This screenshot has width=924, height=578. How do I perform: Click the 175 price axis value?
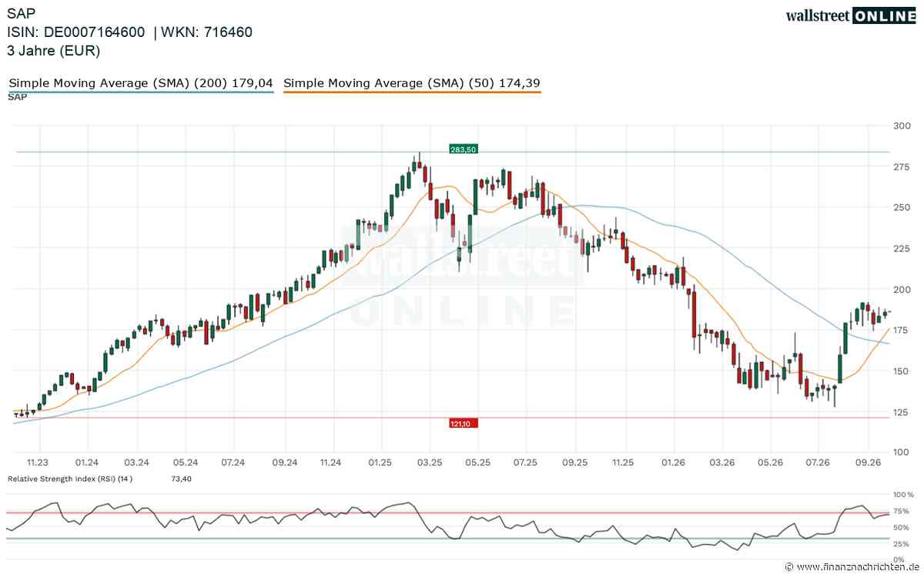902,330
